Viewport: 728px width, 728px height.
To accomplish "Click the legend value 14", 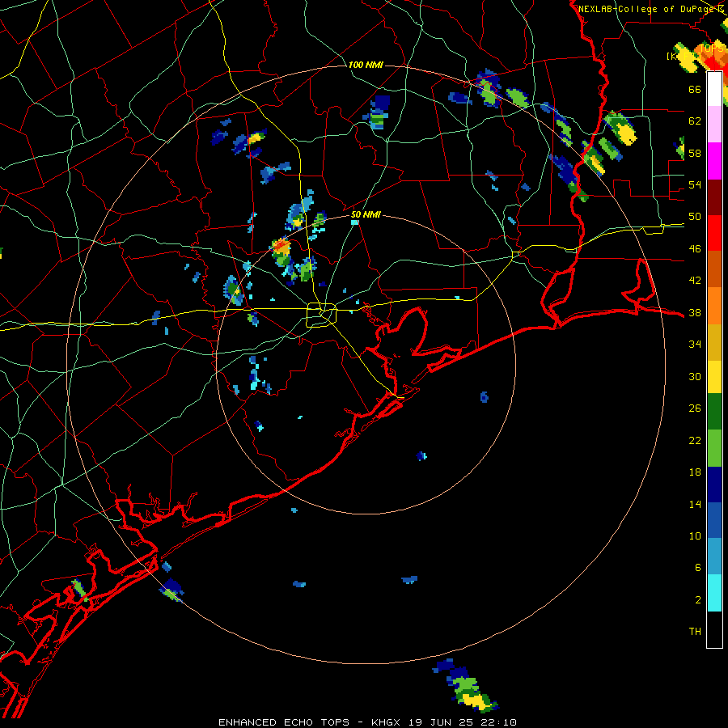I will coord(695,504).
